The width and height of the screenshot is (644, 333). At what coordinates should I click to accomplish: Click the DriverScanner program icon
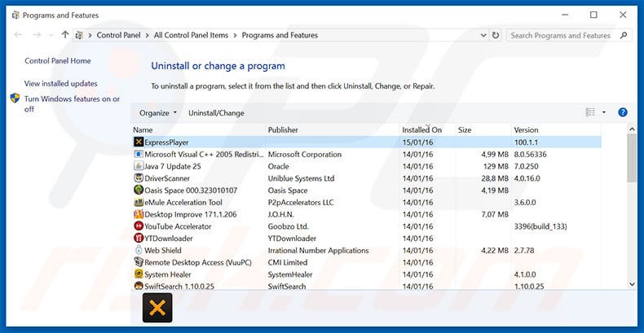tap(139, 178)
